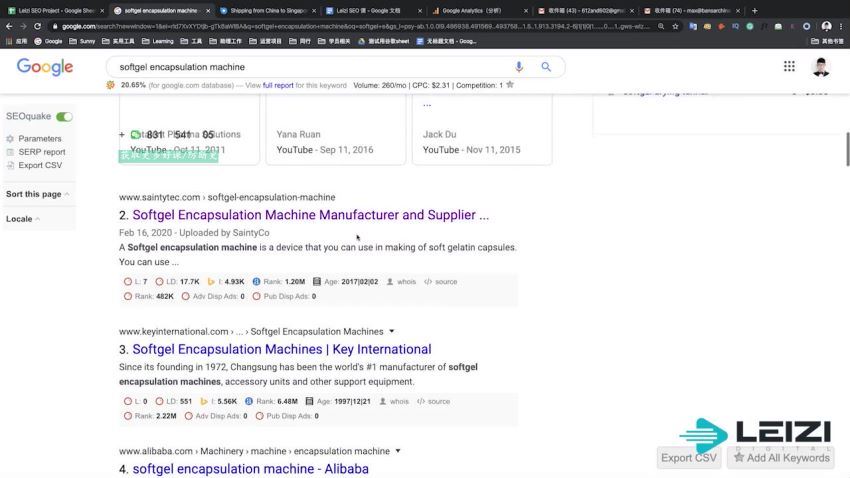The height and width of the screenshot is (478, 850).
Task: Click the plus icon on first video card
Action: point(122,134)
